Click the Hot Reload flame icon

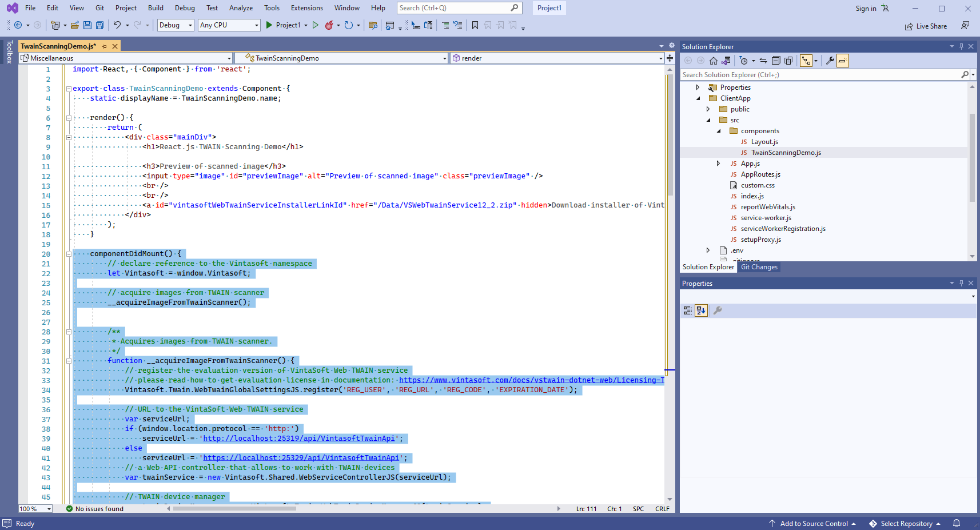pyautogui.click(x=329, y=25)
